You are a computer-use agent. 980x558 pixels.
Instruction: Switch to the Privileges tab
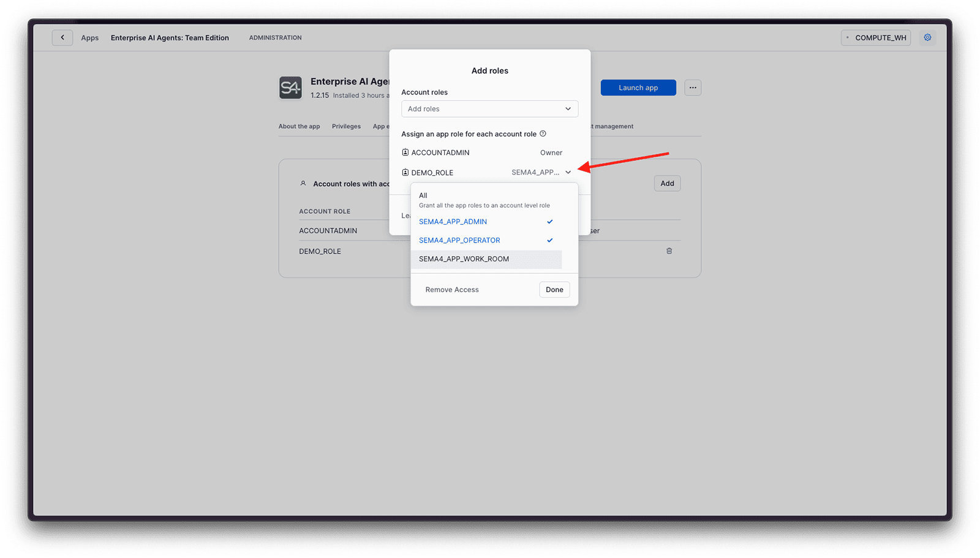(x=346, y=127)
